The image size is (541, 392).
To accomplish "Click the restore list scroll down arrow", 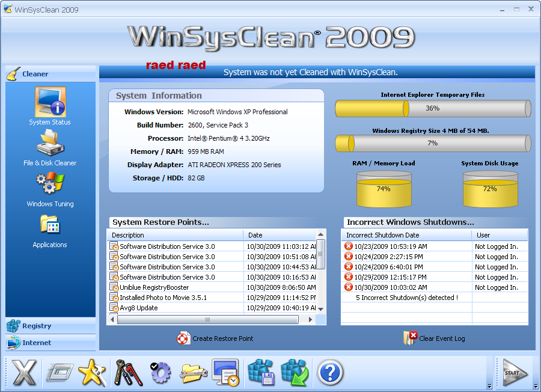I will pos(320,309).
